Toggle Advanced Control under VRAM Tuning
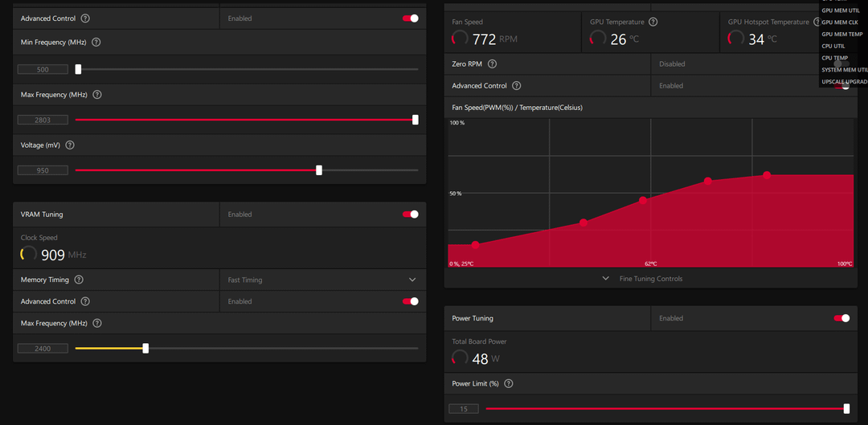This screenshot has width=868, height=425. (410, 301)
